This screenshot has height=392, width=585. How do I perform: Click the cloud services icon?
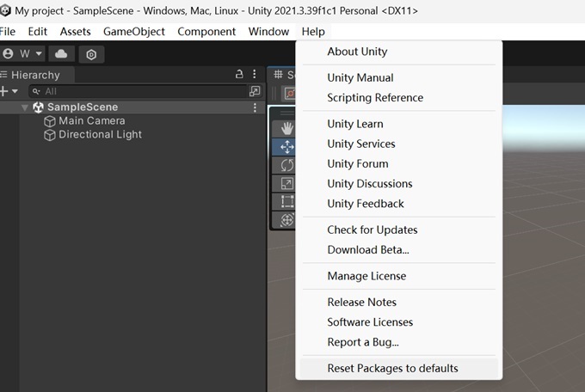[x=61, y=54]
